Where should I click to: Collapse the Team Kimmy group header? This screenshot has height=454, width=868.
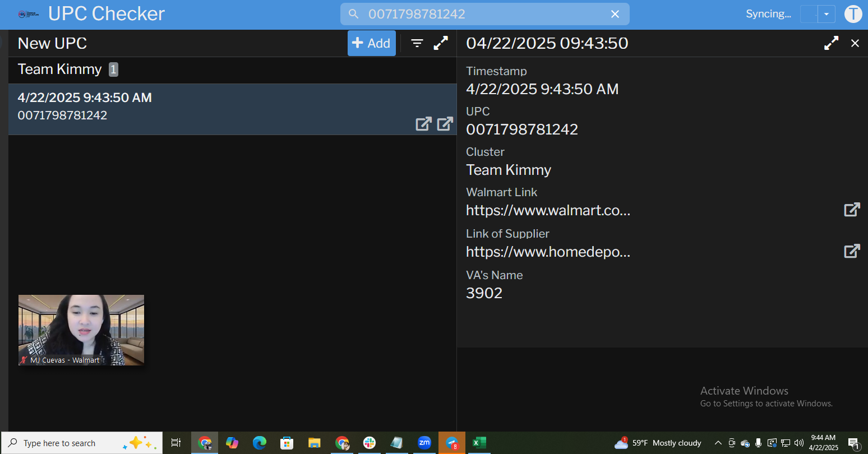[x=60, y=70]
